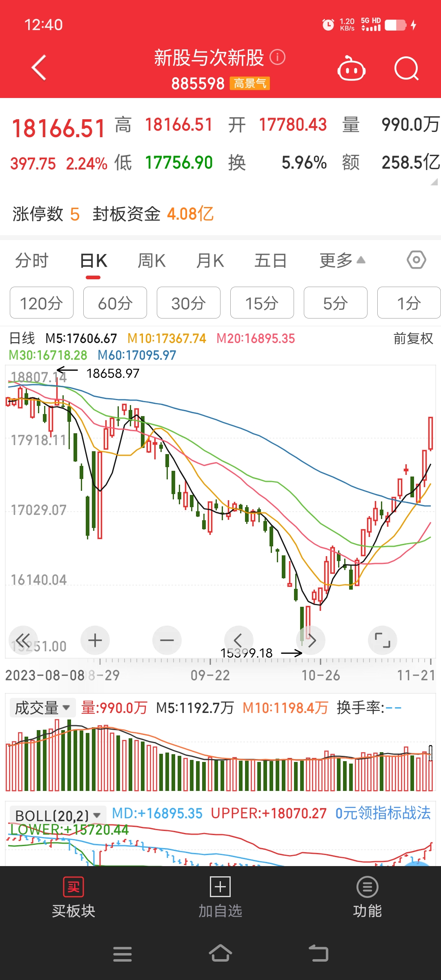This screenshot has width=441, height=980.
Task: Open the info icon beside 新股与次新股
Action: pyautogui.click(x=278, y=57)
